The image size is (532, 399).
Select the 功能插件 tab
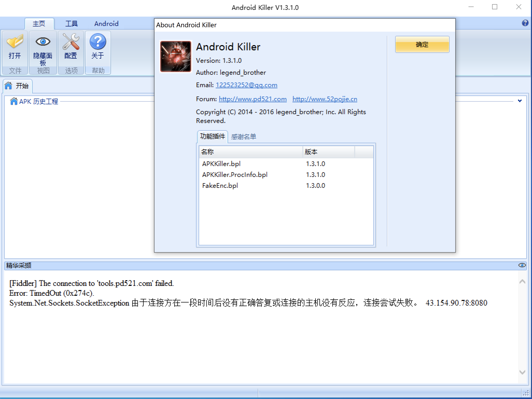[212, 136]
